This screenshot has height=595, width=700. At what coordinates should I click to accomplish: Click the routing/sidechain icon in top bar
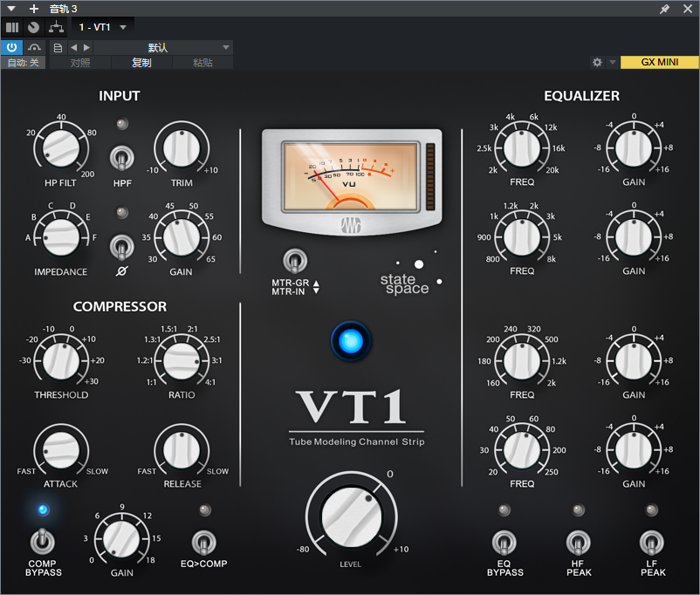pyautogui.click(x=56, y=27)
